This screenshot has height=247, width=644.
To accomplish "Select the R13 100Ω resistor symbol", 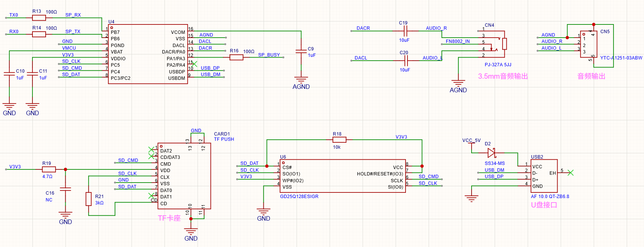I will (39, 18).
